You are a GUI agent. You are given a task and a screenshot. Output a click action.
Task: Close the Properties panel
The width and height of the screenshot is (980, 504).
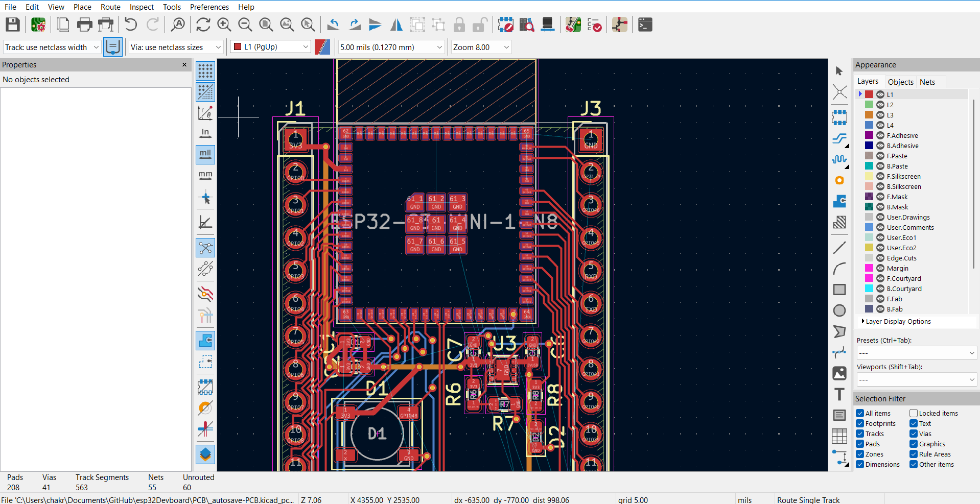coord(184,65)
